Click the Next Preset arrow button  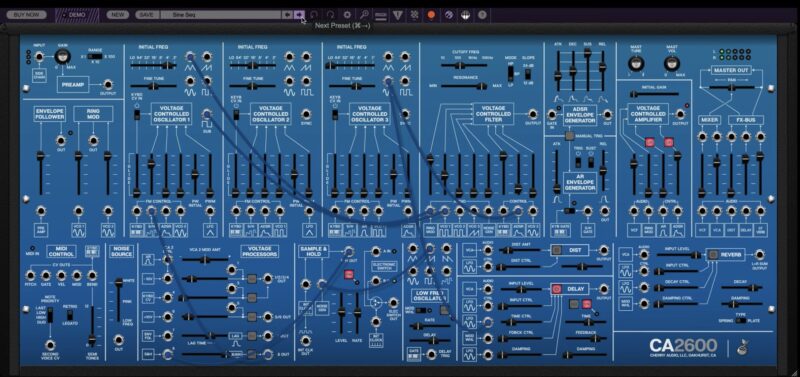pos(299,15)
